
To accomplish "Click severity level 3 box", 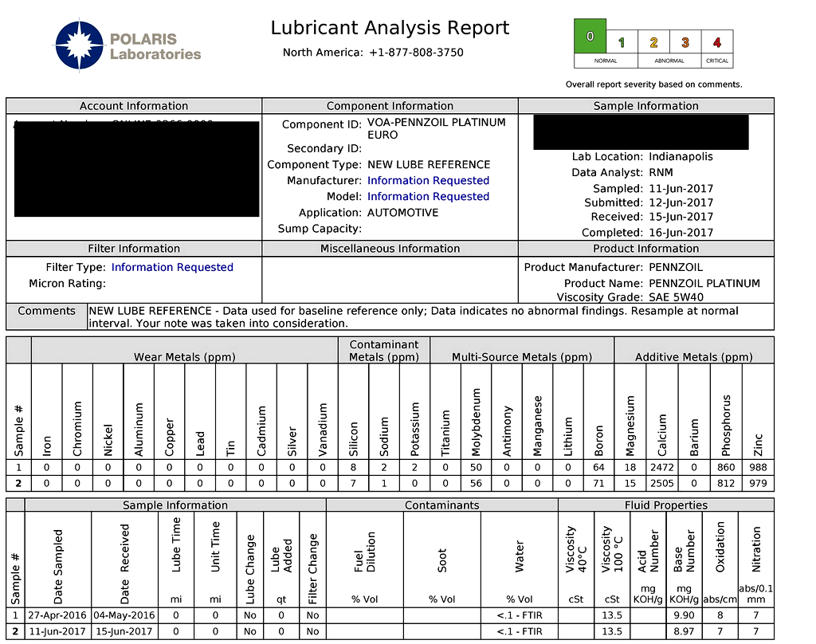I will 685,42.
